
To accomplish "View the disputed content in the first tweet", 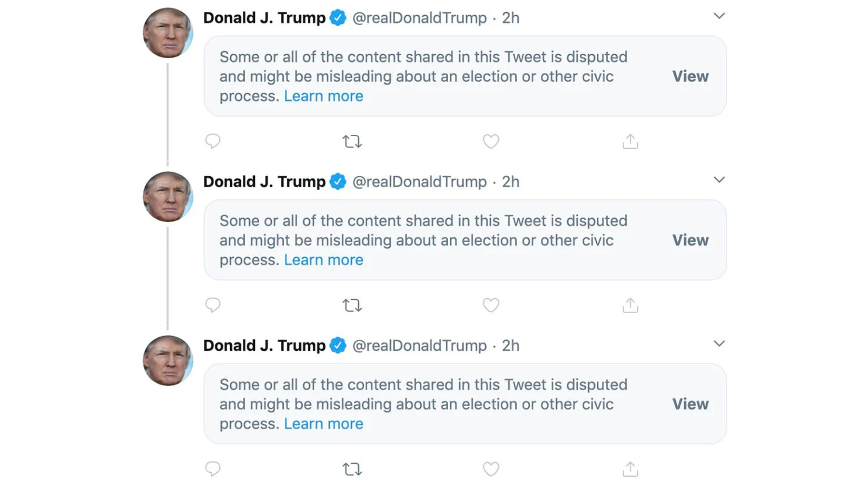I will (689, 76).
